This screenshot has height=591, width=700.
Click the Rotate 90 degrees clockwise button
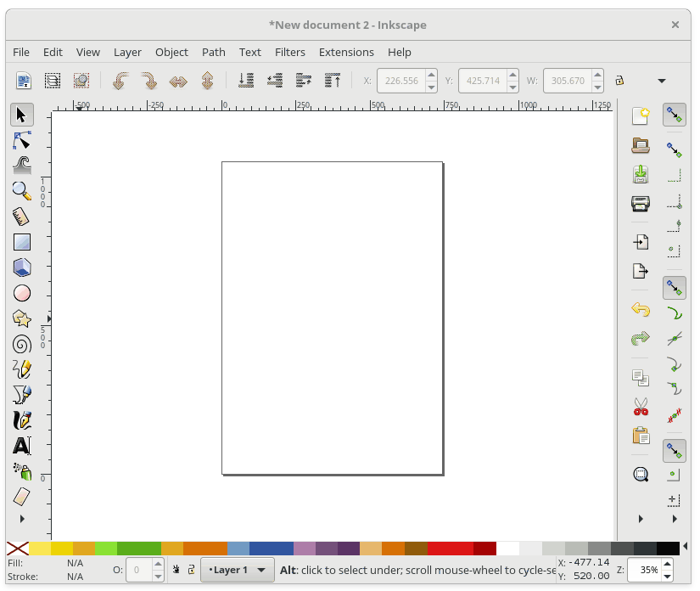(x=148, y=81)
